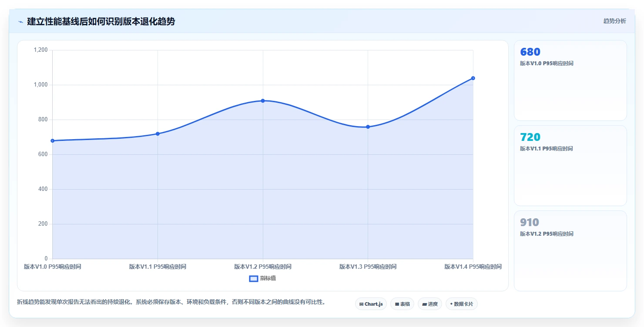The width and height of the screenshot is (644, 327).
Task: Click the description text starting 折线趋势能发现
Action: tap(171, 302)
